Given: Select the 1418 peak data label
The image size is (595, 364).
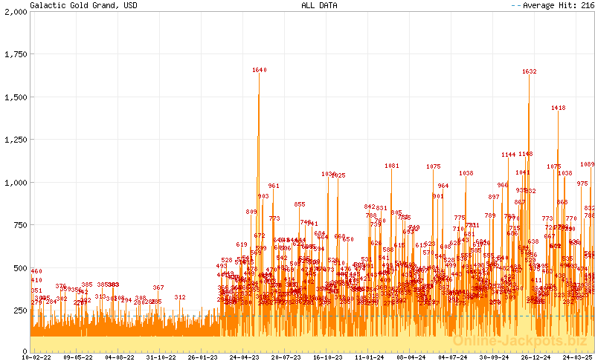Looking at the screenshot, I should [559, 108].
